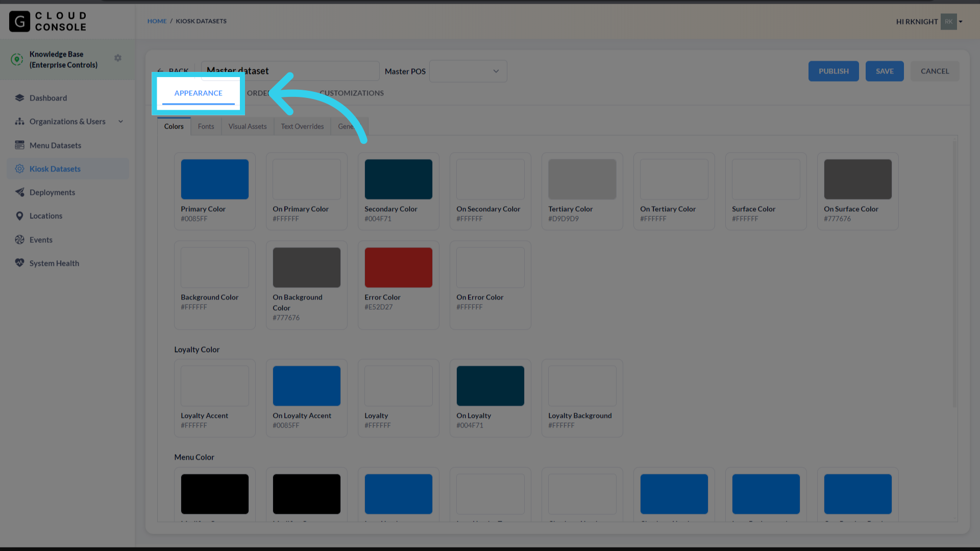The width and height of the screenshot is (980, 551).
Task: Switch to the Appearance tab
Action: [198, 93]
